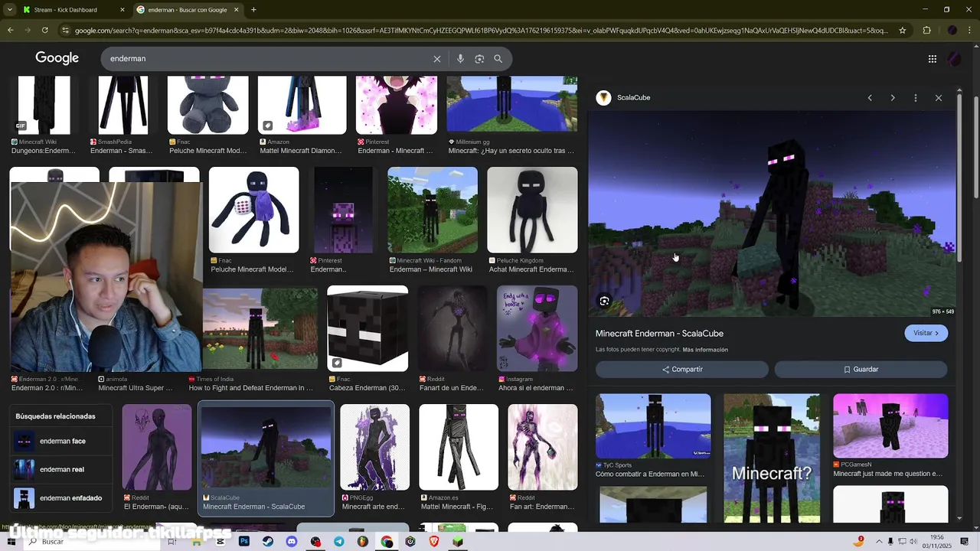Image resolution: width=980 pixels, height=551 pixels.
Task: Share the image with Compartir
Action: [x=682, y=370]
